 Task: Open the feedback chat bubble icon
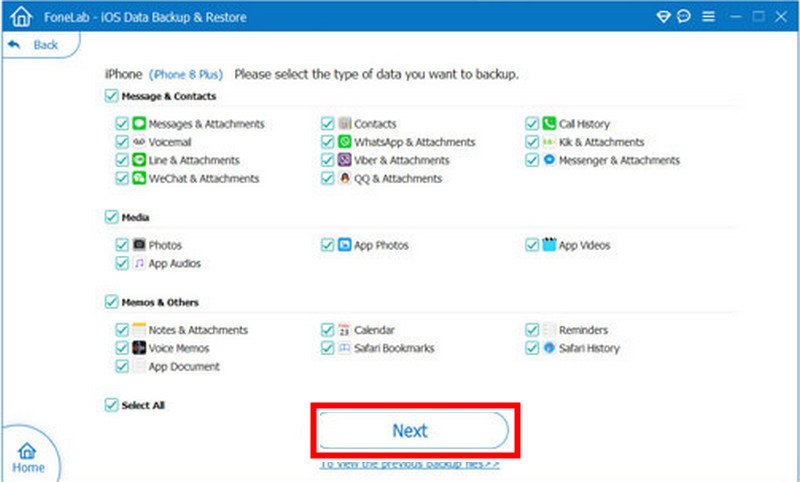(684, 17)
